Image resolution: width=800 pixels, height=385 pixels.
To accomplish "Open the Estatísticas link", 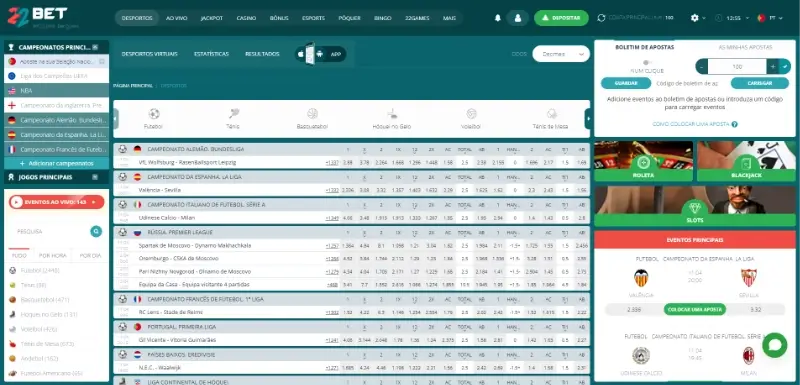I will point(211,54).
